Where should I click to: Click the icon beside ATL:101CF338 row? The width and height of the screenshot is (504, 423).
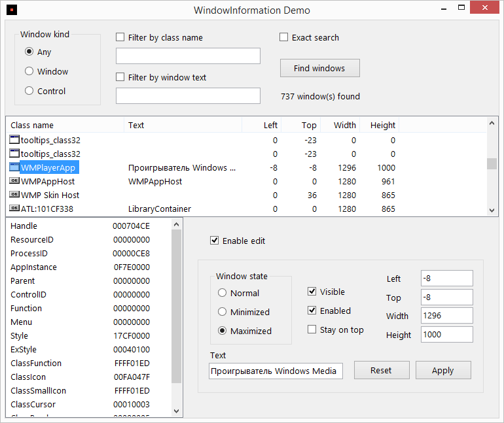tap(14, 209)
